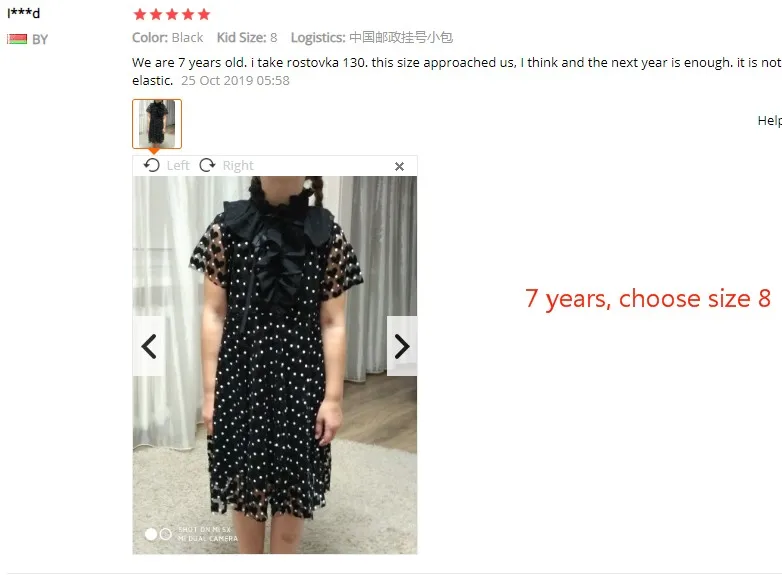Screen dimensions: 782x575
Task: Click the middle rating star
Action: [x=172, y=14]
